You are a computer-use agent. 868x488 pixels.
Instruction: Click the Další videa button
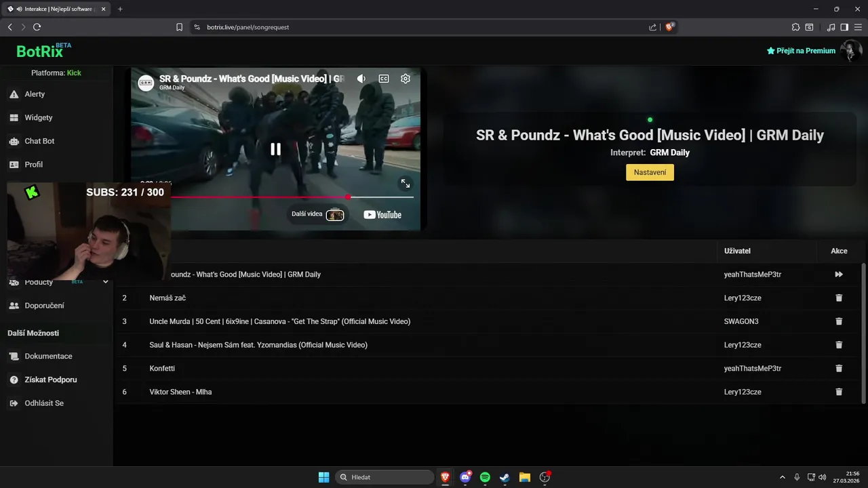[x=318, y=214]
